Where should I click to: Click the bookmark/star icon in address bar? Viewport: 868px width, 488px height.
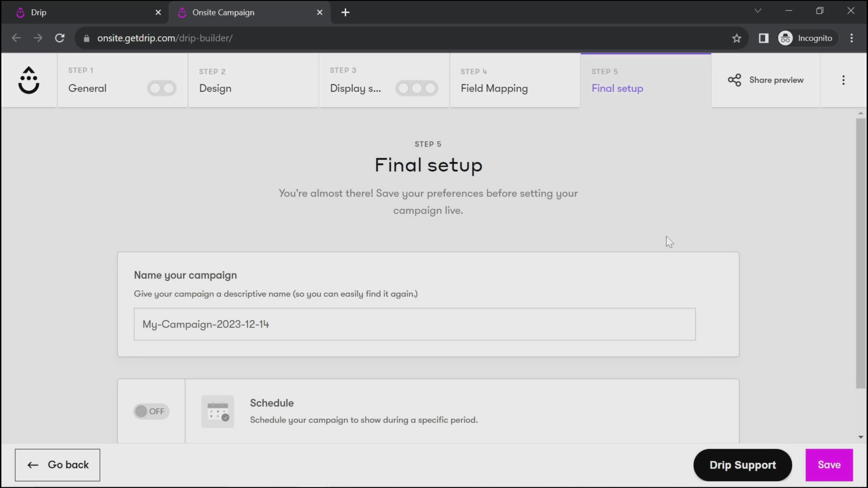tap(737, 38)
